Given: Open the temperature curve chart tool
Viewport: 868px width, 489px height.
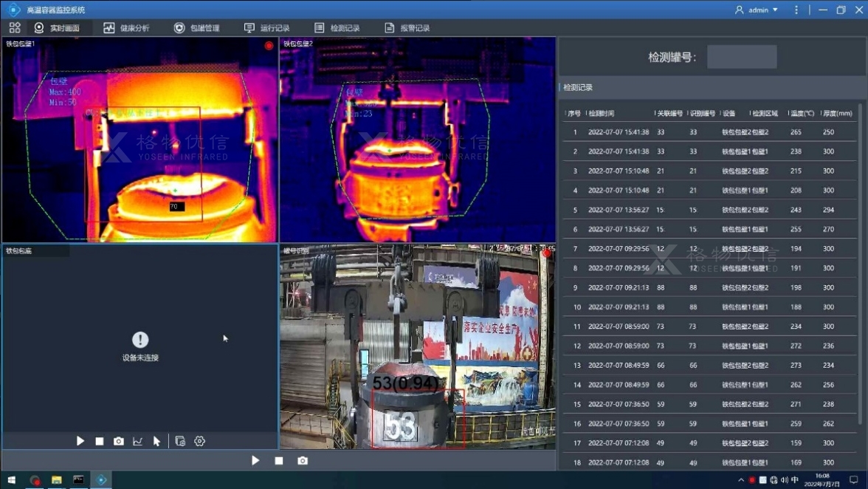Looking at the screenshot, I should pos(138,441).
